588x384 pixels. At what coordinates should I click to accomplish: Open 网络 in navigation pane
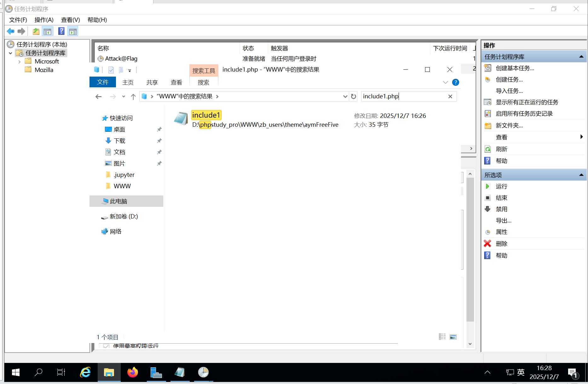[x=116, y=231]
